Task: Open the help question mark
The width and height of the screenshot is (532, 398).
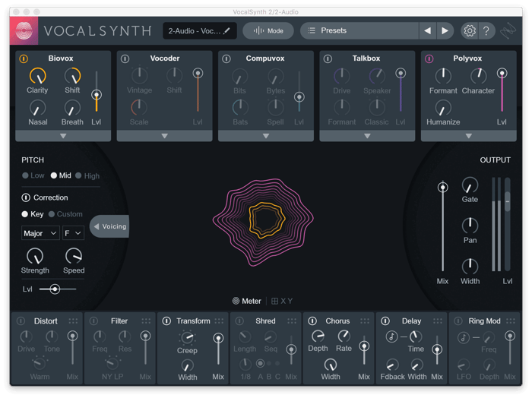Action: pos(486,31)
